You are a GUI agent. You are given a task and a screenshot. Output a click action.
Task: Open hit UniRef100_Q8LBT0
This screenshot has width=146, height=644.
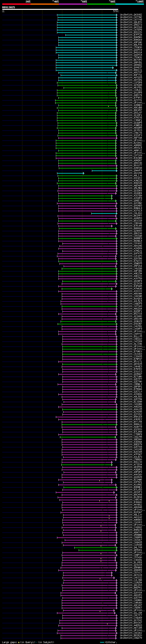click(x=131, y=22)
